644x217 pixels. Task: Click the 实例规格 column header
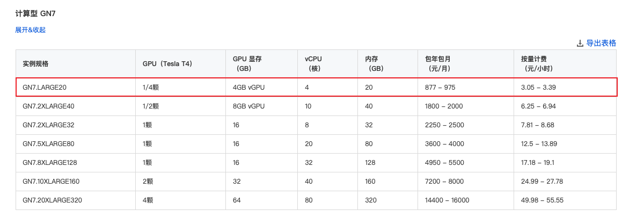point(36,63)
